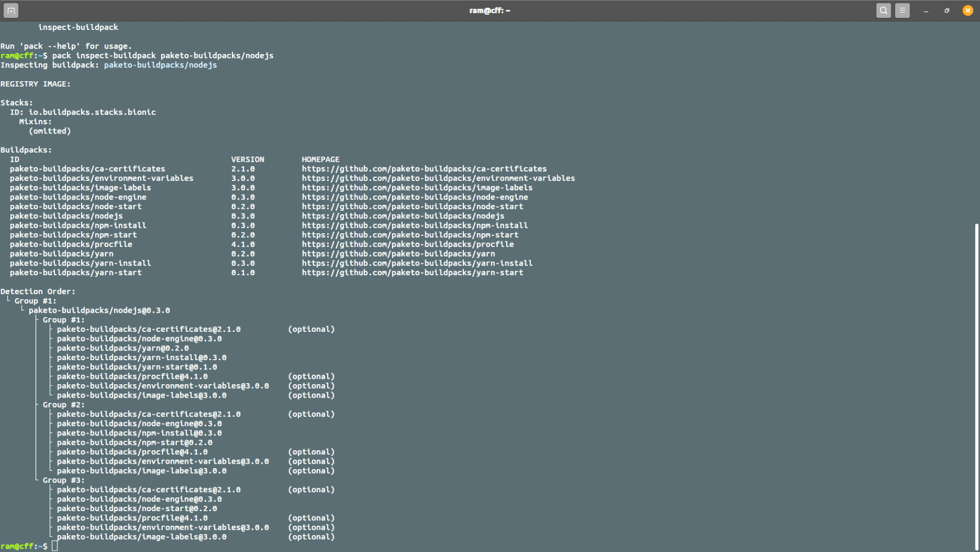Click paketo-buildpacks/yarn-start@0.1.0 tree entry
980x552 pixels.
click(137, 367)
